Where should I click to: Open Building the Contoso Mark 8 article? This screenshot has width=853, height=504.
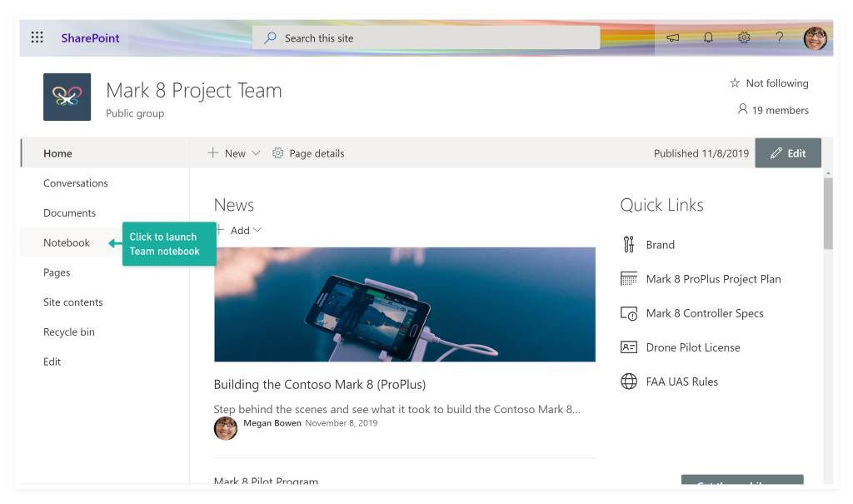click(319, 384)
